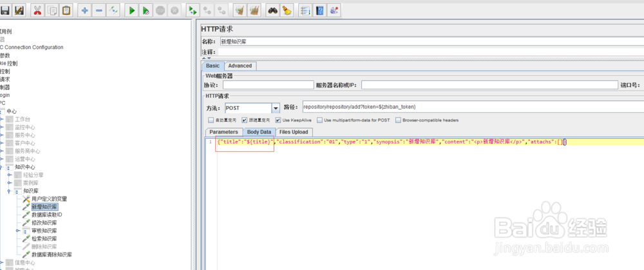The height and width of the screenshot is (270, 644).
Task: Select the 信息中心 tree node
Action: pyautogui.click(x=25, y=263)
